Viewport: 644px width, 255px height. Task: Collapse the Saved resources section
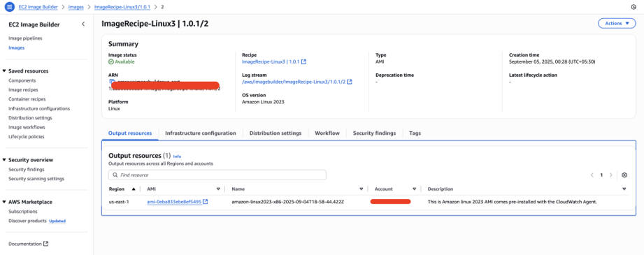[4, 71]
